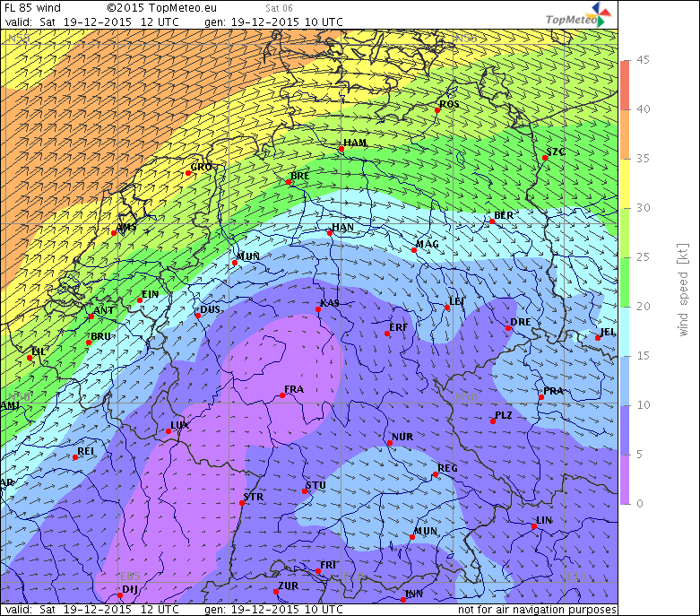Click the purple 0–5 kt legend band
Viewport: 700px width, 616px height.
pyautogui.click(x=626, y=479)
